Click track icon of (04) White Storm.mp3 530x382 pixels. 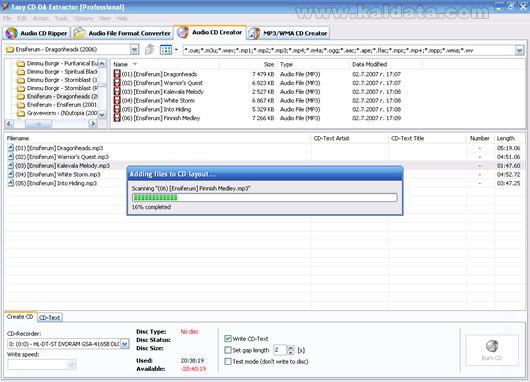(x=11, y=174)
